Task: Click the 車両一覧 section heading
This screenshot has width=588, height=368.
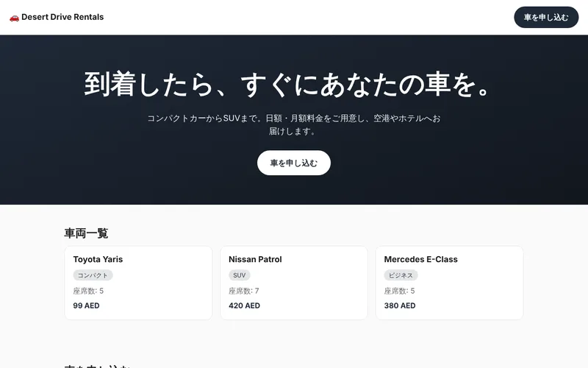Action: click(x=86, y=233)
